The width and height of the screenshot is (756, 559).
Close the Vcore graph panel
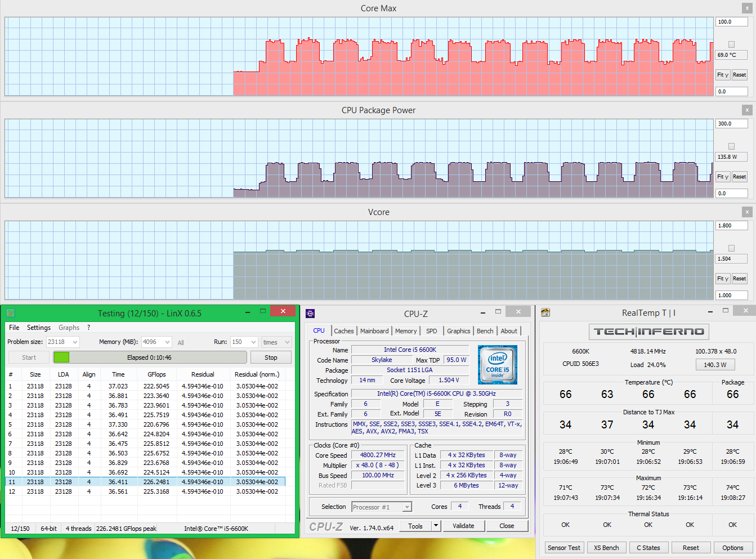point(747,212)
